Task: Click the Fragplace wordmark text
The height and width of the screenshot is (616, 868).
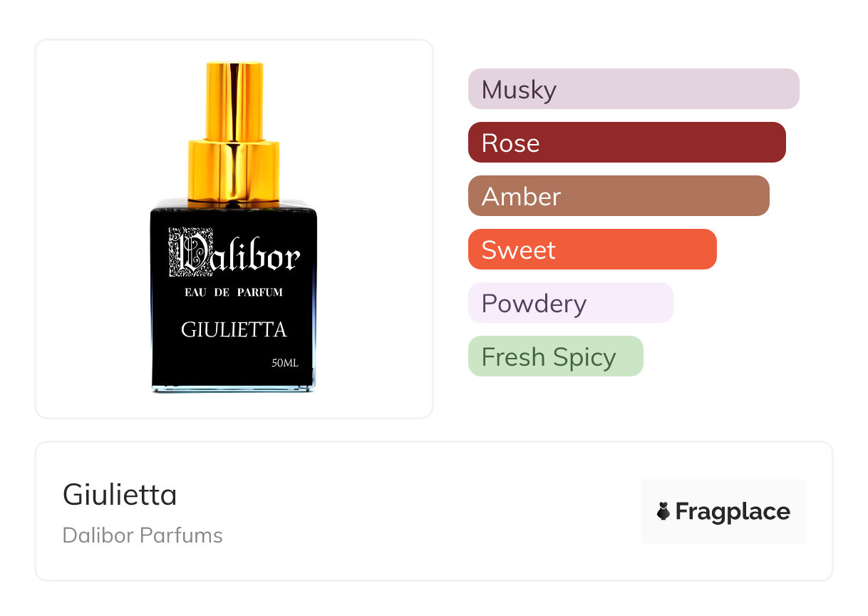Action: pyautogui.click(x=733, y=511)
